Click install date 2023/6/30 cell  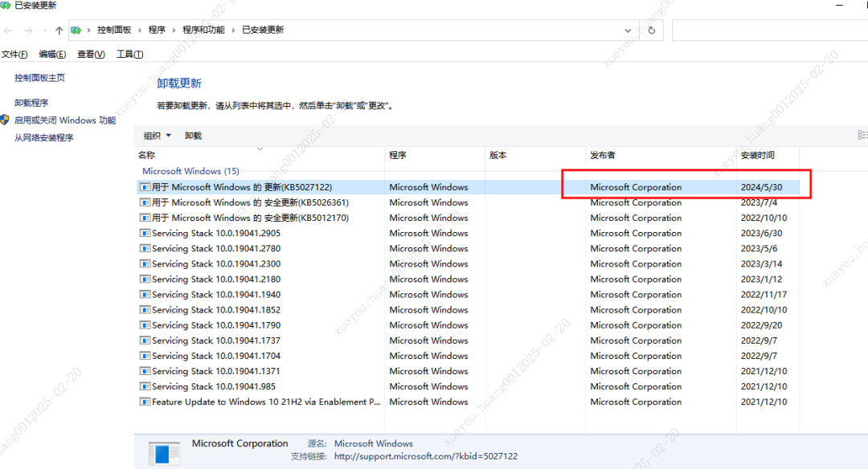[x=761, y=234]
